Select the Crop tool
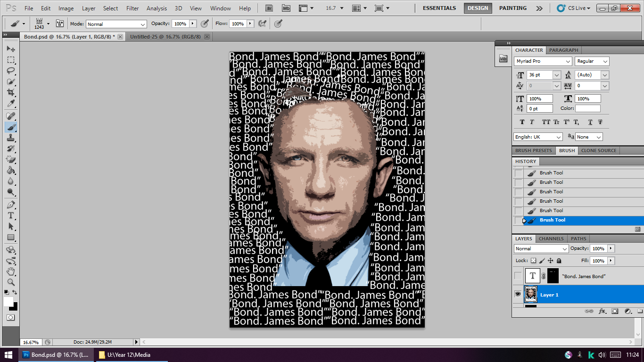Image resolution: width=644 pixels, height=362 pixels. 11,92
